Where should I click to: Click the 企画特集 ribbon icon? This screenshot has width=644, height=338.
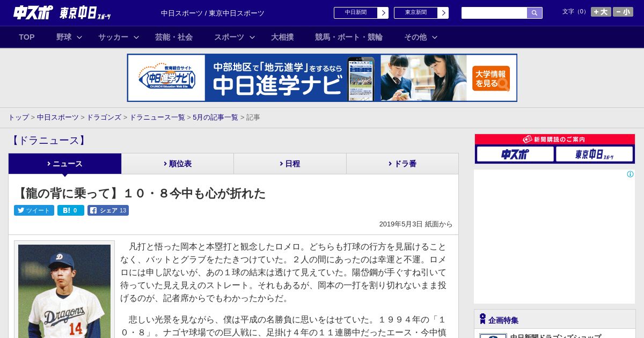point(482,319)
